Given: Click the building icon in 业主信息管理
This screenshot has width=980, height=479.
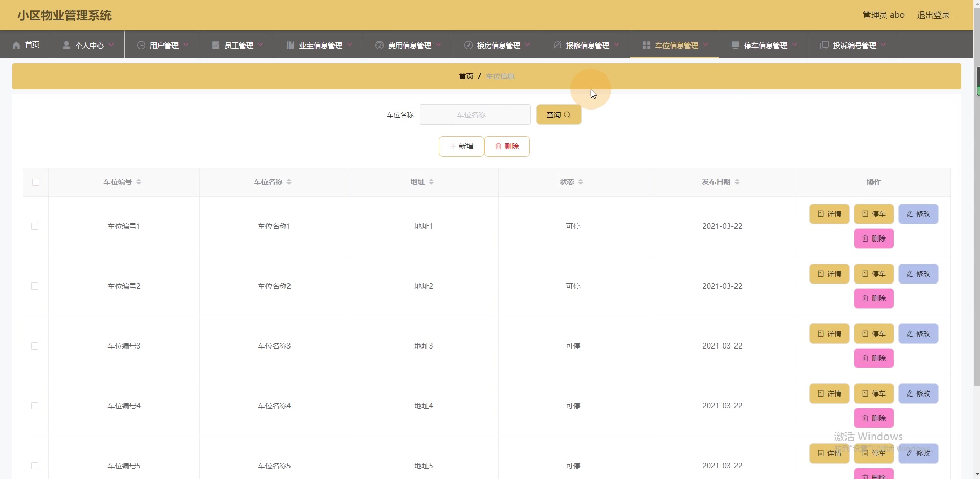Looking at the screenshot, I should click(x=291, y=45).
